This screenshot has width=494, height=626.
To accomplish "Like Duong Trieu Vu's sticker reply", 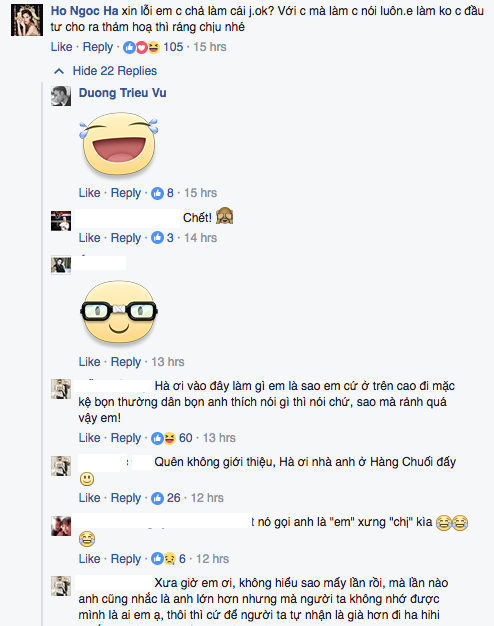I will point(89,193).
